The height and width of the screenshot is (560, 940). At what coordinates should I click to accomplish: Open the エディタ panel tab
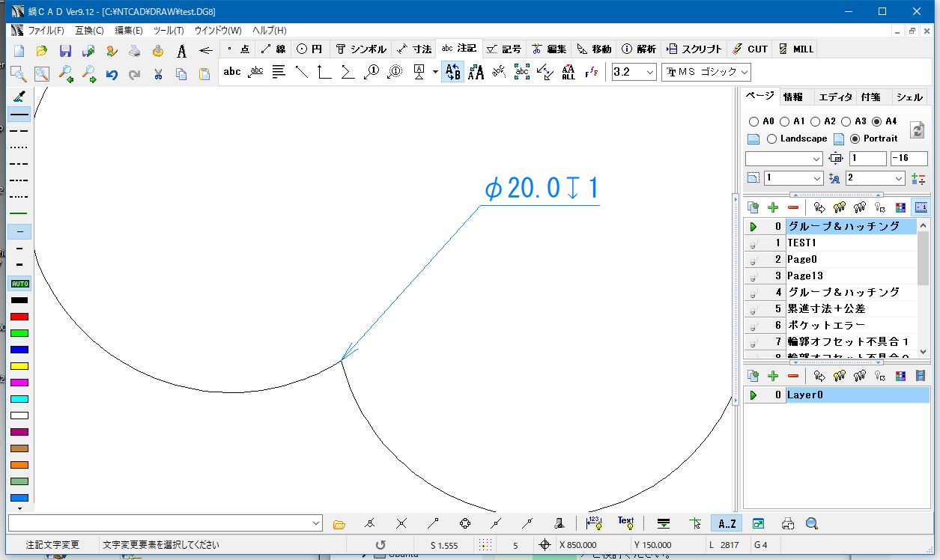coord(834,97)
